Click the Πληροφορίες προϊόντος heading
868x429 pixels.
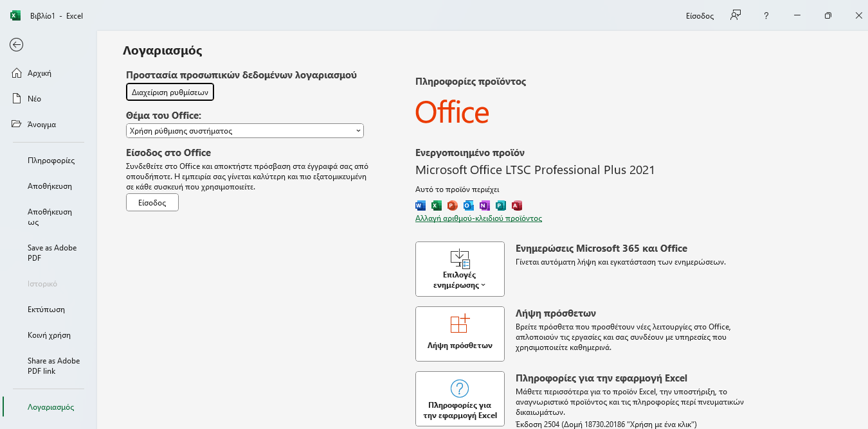(471, 82)
